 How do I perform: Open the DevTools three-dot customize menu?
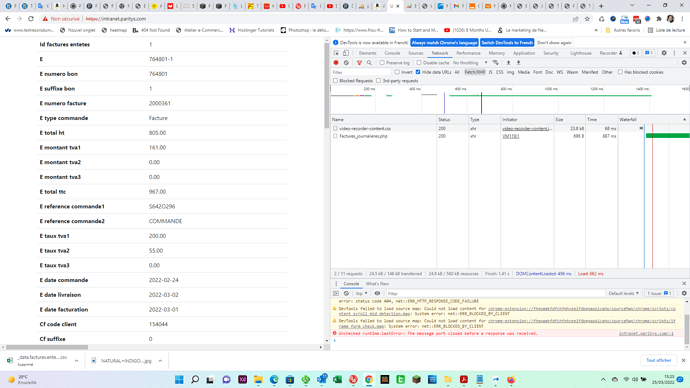[x=674, y=53]
